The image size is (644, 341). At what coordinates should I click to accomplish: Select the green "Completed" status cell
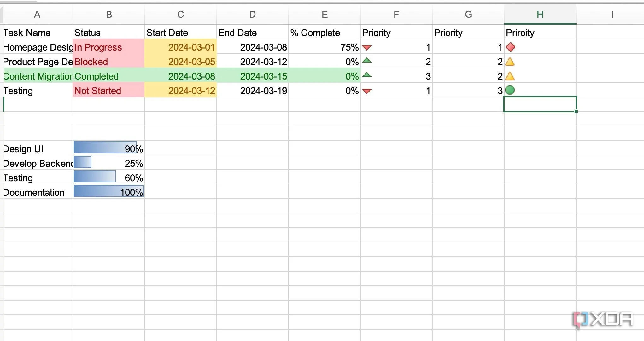pyautogui.click(x=108, y=76)
